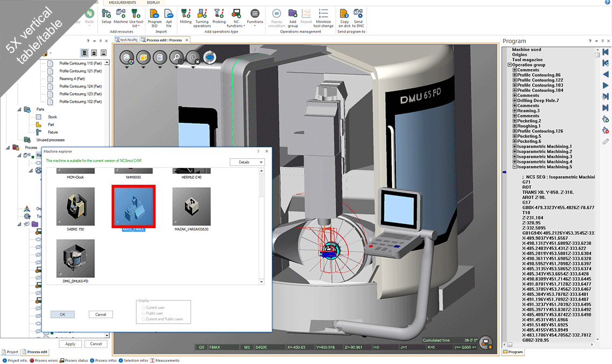612x364 pixels.
Task: Click the Add group icon
Action: (293, 14)
